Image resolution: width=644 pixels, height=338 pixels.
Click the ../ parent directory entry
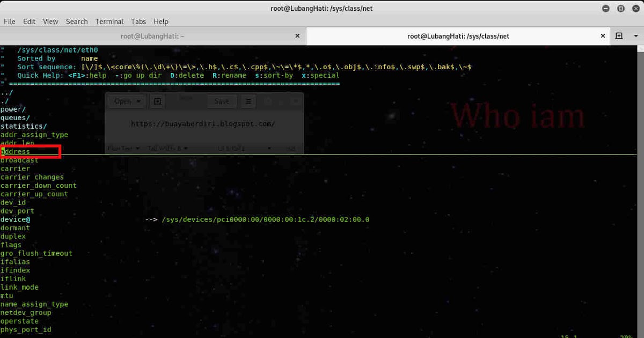click(x=6, y=92)
